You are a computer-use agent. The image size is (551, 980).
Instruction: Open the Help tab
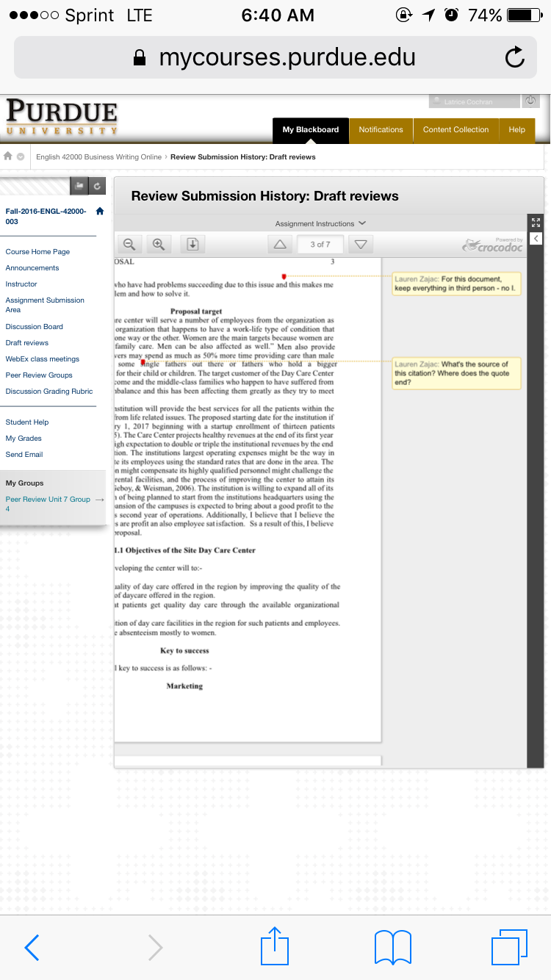point(517,130)
